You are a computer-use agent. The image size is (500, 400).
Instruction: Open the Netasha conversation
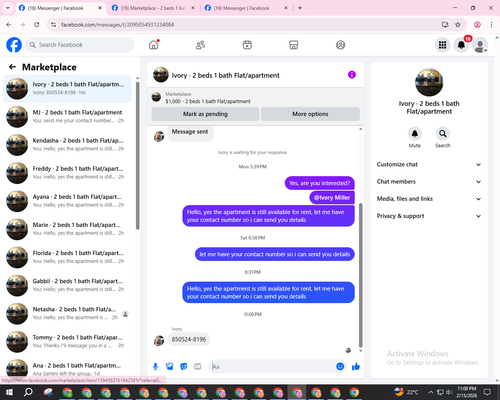tap(67, 313)
